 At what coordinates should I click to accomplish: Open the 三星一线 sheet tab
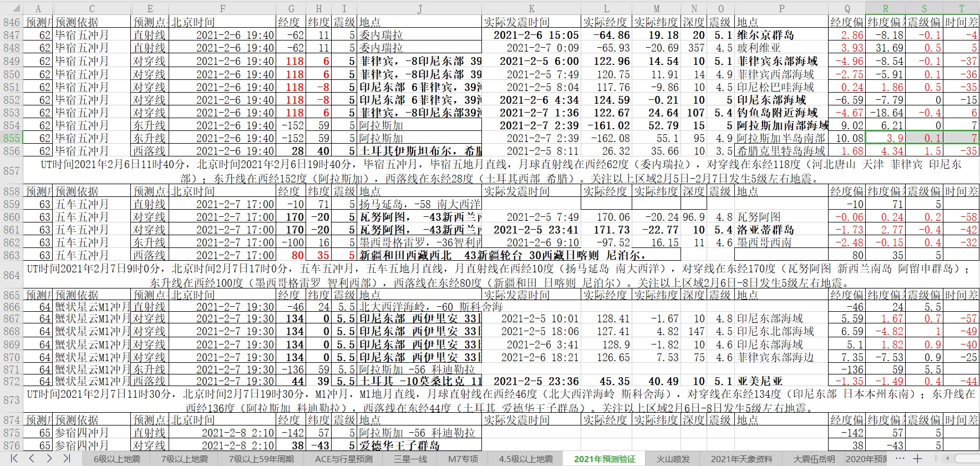click(x=410, y=459)
